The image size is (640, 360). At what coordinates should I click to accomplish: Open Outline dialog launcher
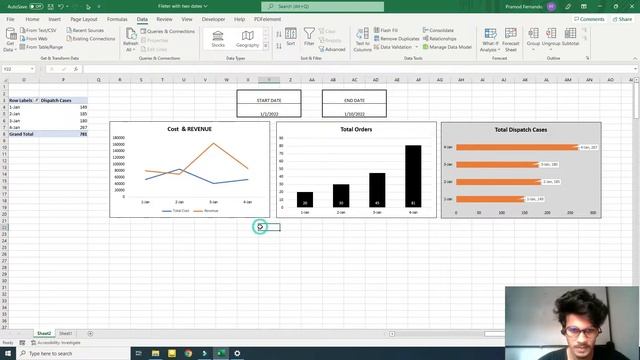click(587, 58)
